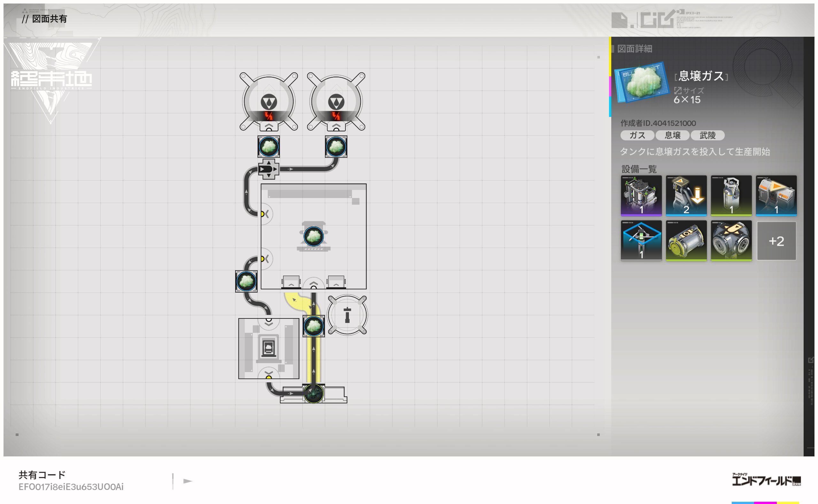Click large machine's bottom left output slot
The height and width of the screenshot is (504, 818).
[291, 282]
